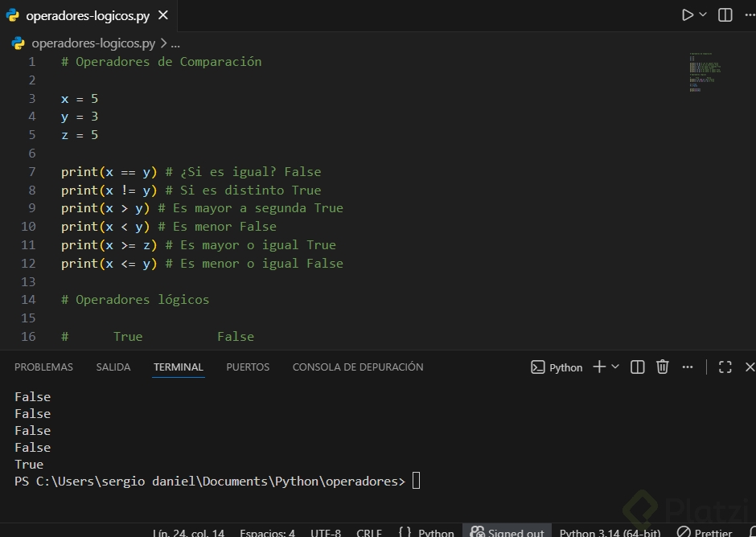Change indentation via Espacios: 4
The height and width of the screenshot is (537, 756).
pos(267,533)
